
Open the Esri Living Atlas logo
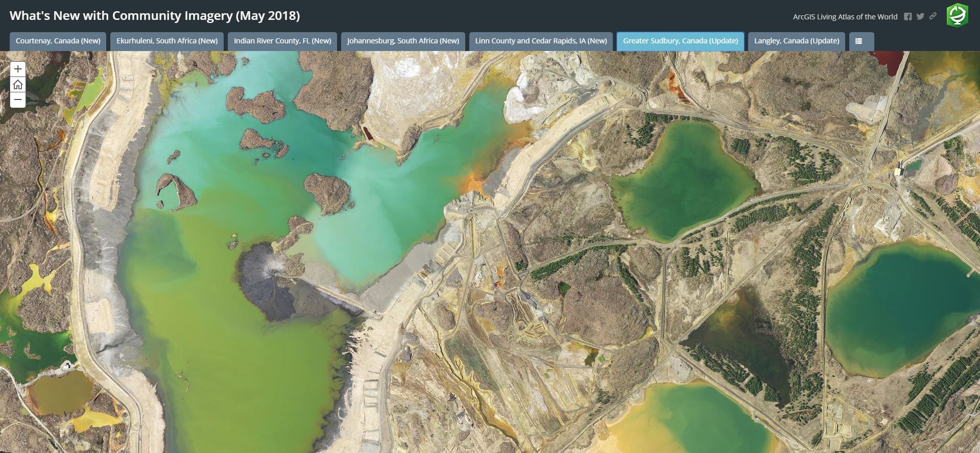coord(957,15)
